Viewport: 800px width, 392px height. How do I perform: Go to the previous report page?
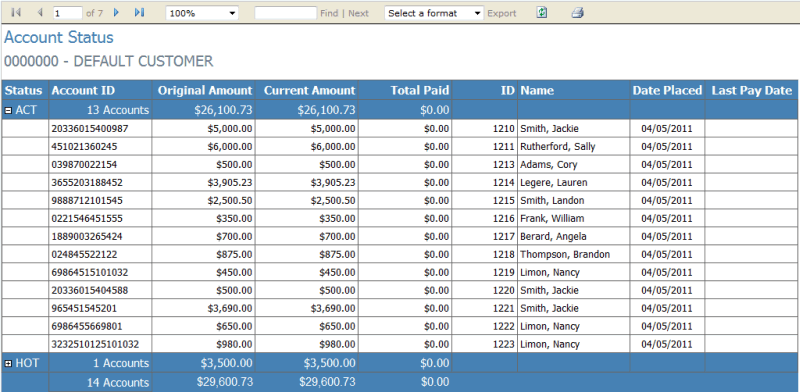[x=40, y=13]
